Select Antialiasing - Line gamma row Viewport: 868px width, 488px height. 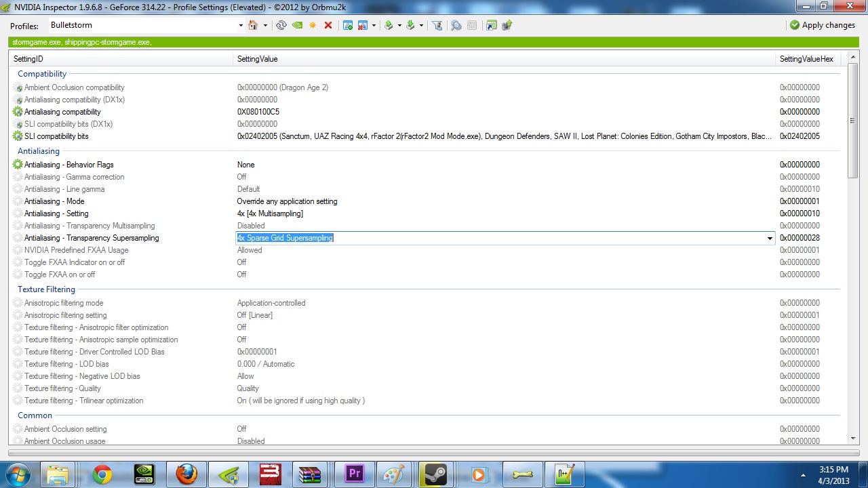pyautogui.click(x=427, y=189)
